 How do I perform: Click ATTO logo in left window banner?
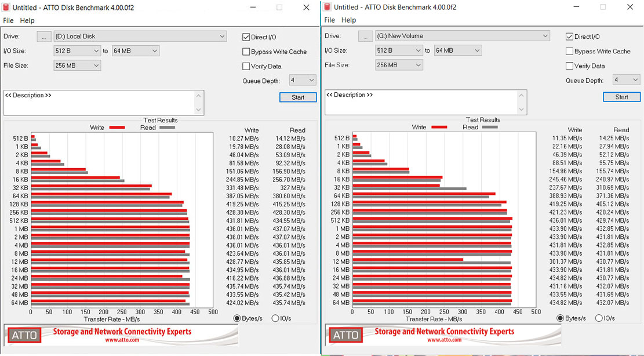click(x=24, y=336)
